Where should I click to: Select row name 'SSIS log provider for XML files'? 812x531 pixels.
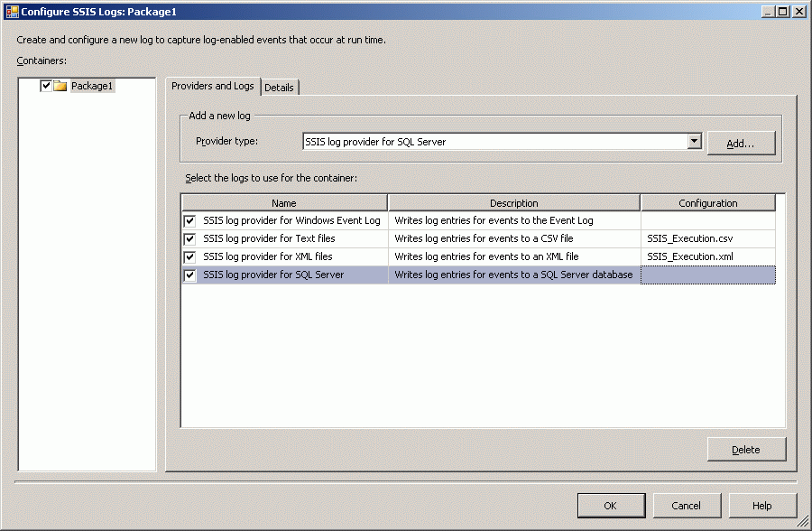click(x=268, y=256)
